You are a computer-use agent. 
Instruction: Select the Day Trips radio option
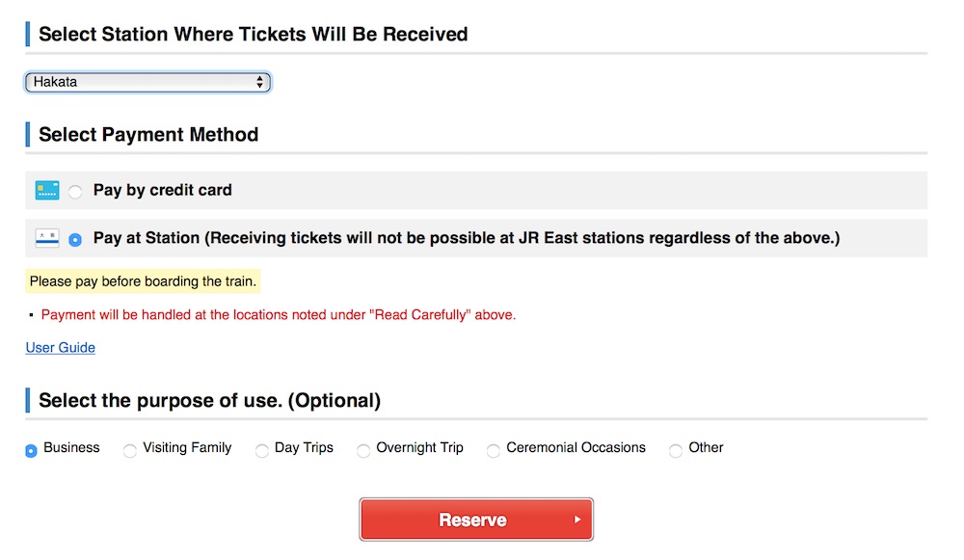(x=262, y=450)
